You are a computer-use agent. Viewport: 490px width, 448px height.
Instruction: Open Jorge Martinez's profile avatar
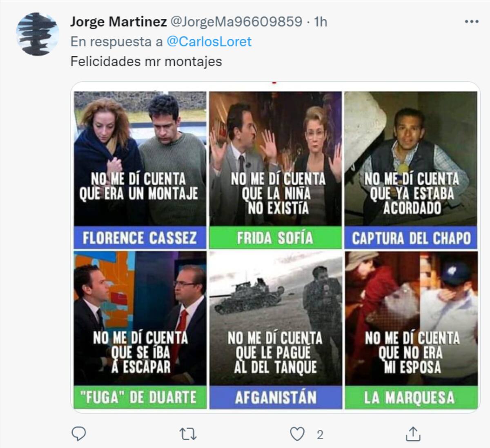[37, 34]
